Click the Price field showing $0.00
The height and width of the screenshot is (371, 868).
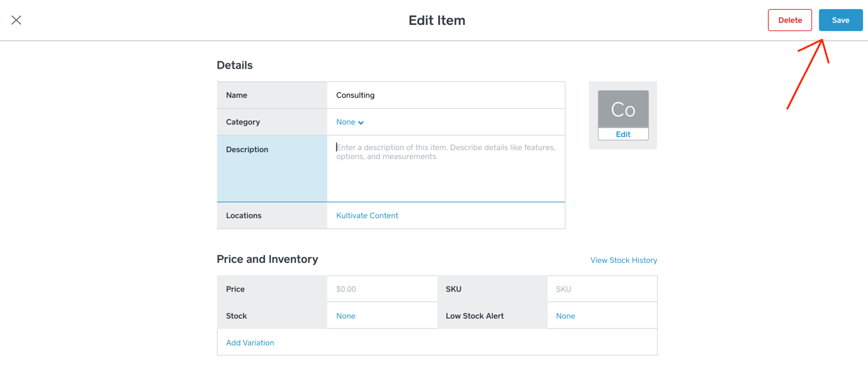[381, 289]
